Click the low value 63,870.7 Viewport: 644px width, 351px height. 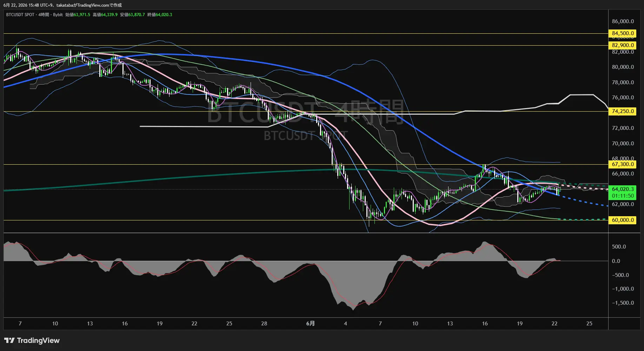pos(137,15)
